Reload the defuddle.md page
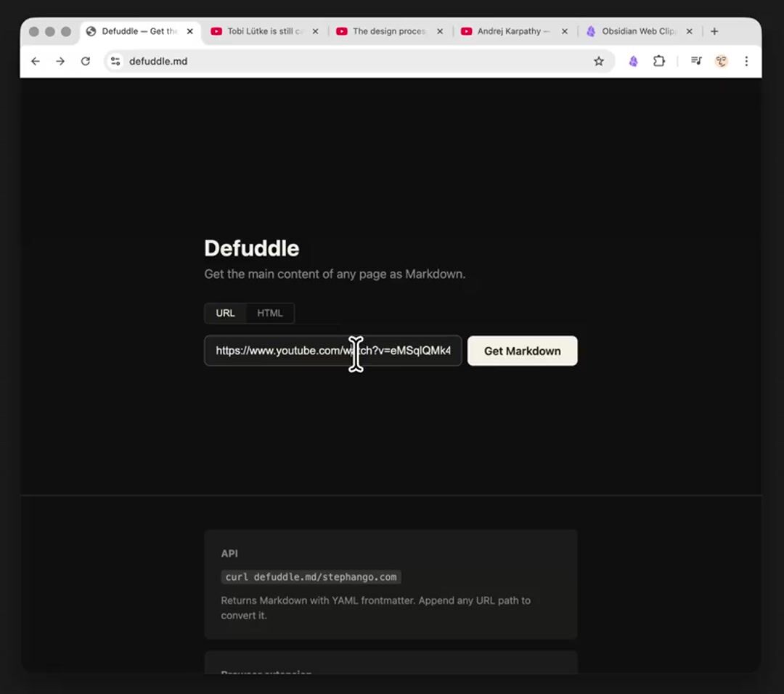784x694 pixels. pyautogui.click(x=86, y=61)
